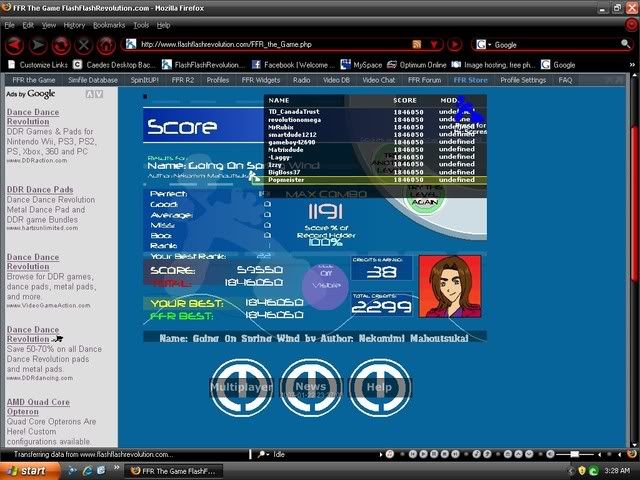The image size is (640, 480).
Task: Open the Profile Settings site tab
Action: (x=523, y=79)
